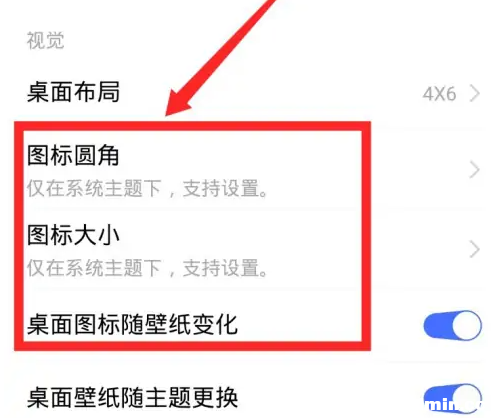The height and width of the screenshot is (418, 491).
Task: Tap the 桌面图标随壁纸变化 label text
Action: tap(132, 324)
